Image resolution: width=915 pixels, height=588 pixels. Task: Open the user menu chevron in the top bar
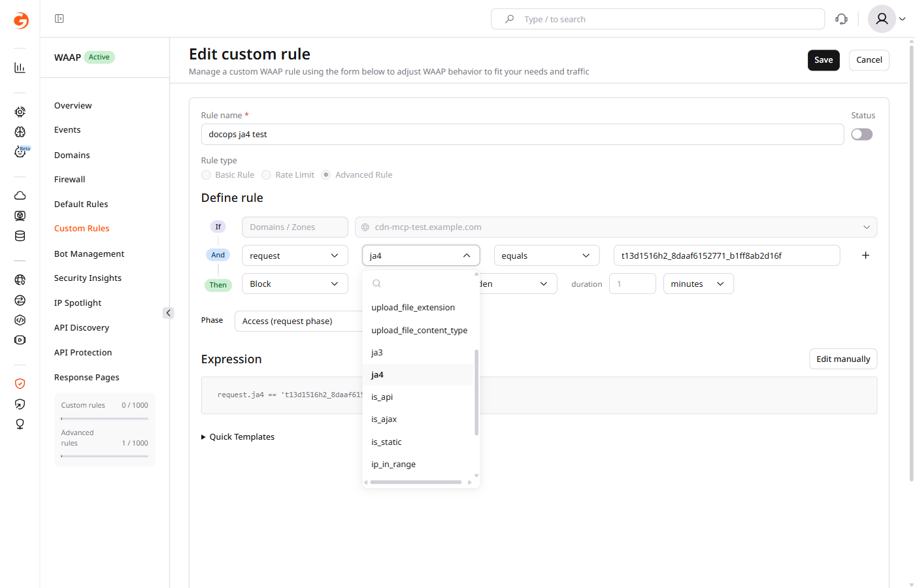[x=903, y=19]
